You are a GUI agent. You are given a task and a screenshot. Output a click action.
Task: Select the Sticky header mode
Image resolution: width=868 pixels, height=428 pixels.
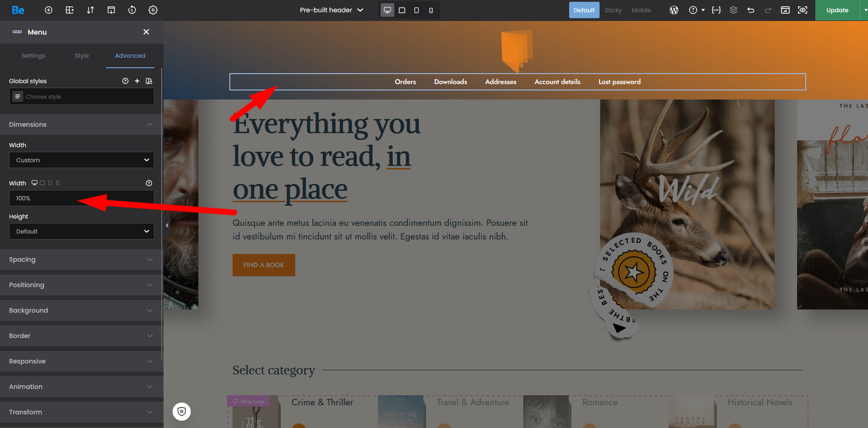(x=613, y=10)
